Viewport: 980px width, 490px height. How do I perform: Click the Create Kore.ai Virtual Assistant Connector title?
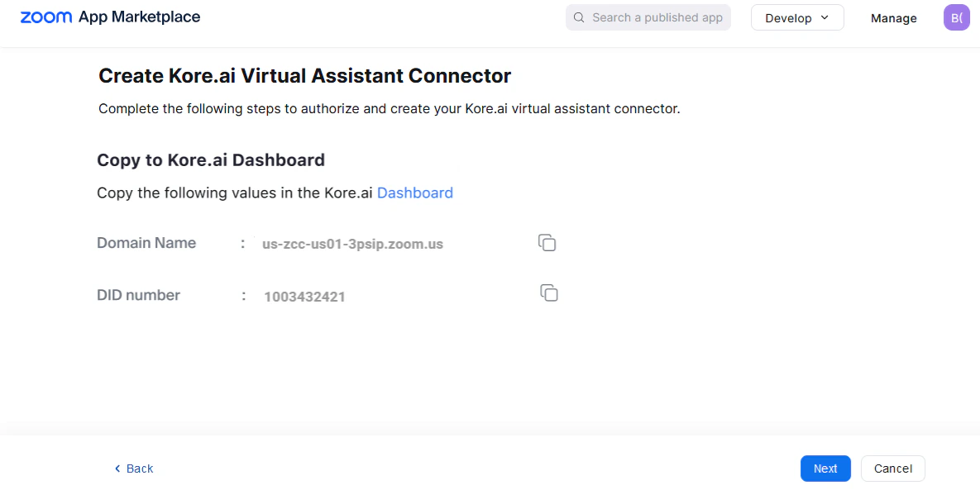coord(304,75)
